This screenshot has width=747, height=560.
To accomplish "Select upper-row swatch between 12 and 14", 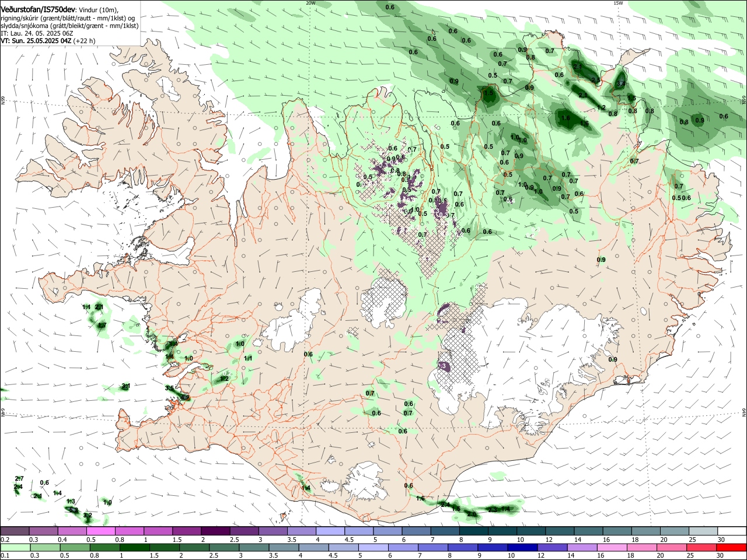I will coord(560,531).
